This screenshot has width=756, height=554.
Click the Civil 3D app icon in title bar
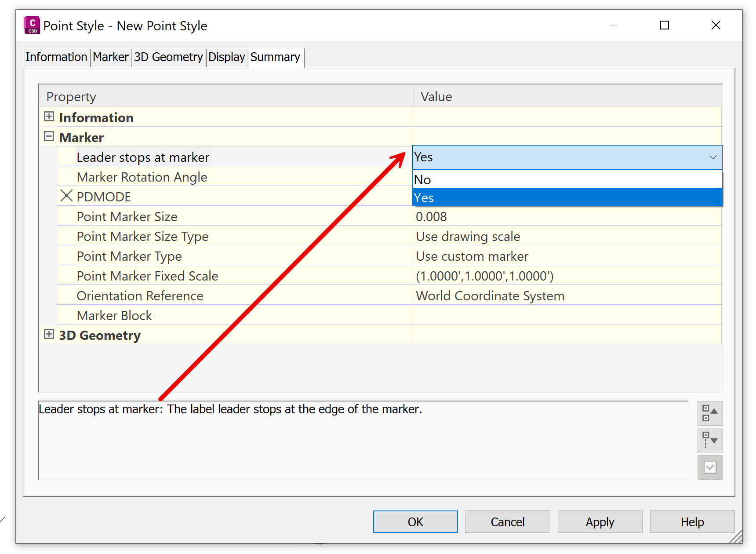tap(32, 25)
